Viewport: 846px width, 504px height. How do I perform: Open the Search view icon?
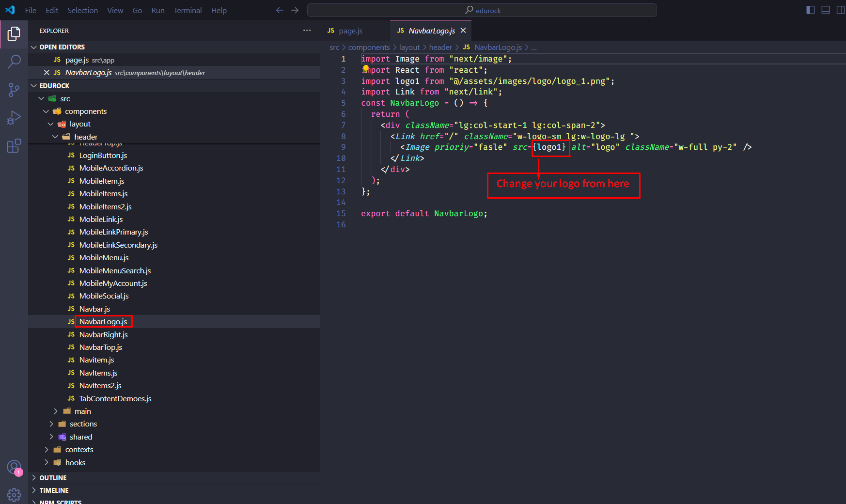pyautogui.click(x=14, y=62)
